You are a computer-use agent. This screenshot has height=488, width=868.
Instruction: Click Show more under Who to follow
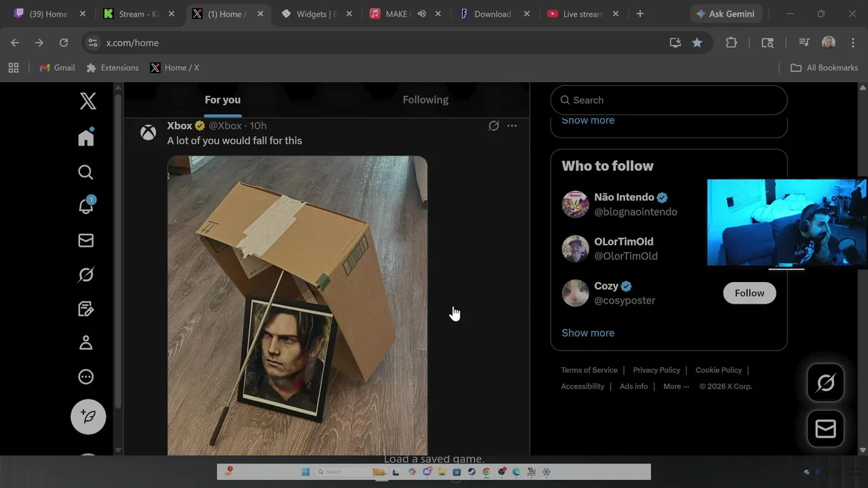click(588, 333)
